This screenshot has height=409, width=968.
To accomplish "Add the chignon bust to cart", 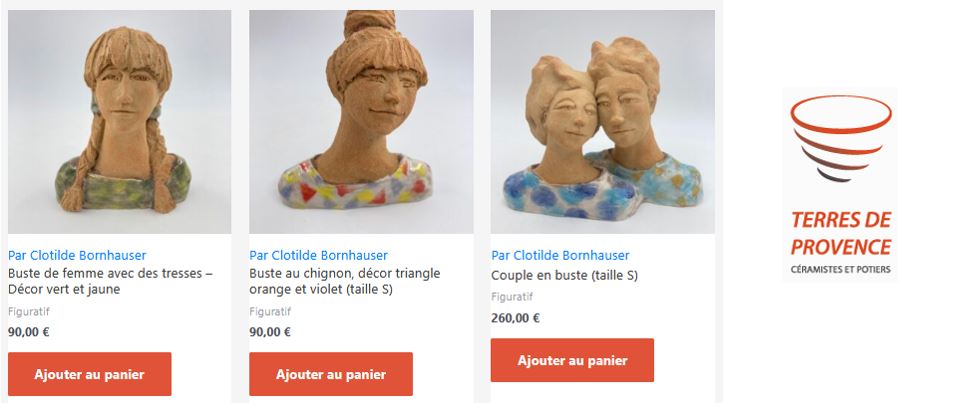I will 331,374.
